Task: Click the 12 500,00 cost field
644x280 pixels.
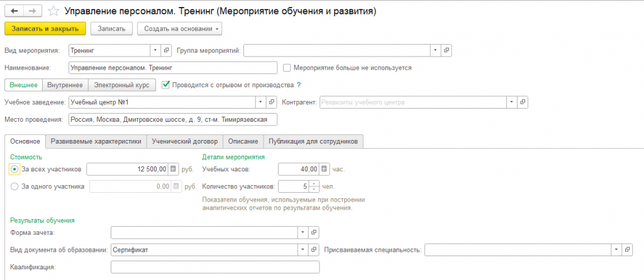Action: pos(128,169)
